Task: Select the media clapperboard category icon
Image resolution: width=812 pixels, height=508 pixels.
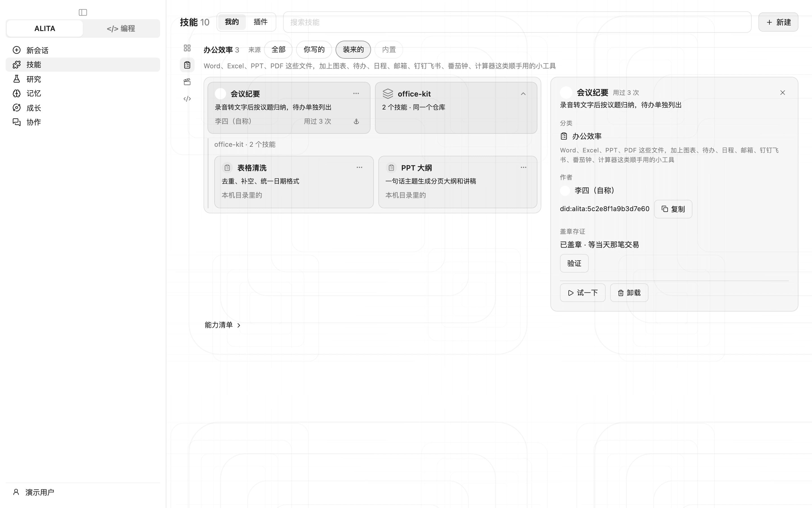Action: coord(187,82)
